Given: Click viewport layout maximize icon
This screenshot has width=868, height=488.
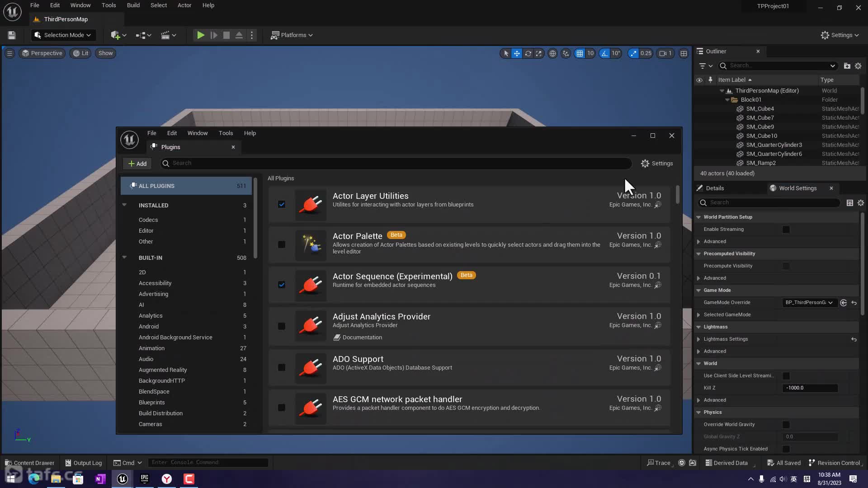Looking at the screenshot, I should (x=684, y=53).
